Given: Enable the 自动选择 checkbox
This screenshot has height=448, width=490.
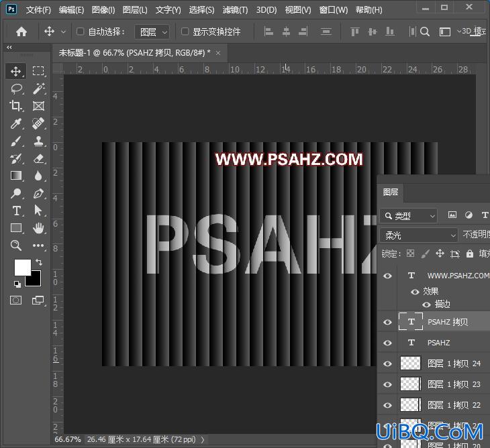Looking at the screenshot, I should [x=80, y=32].
